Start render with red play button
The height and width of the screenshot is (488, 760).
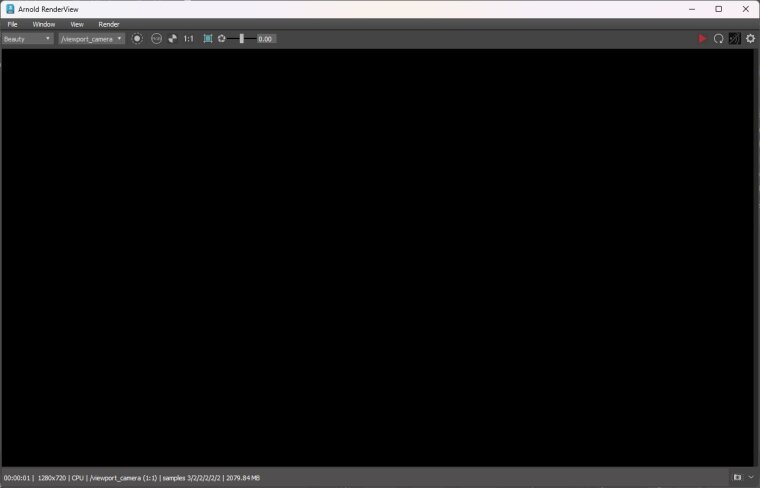click(702, 39)
